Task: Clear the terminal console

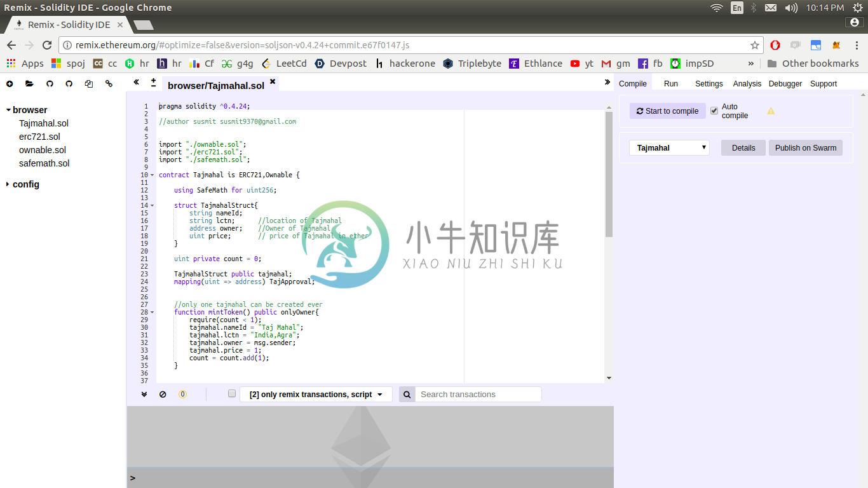Action: pyautogui.click(x=163, y=394)
